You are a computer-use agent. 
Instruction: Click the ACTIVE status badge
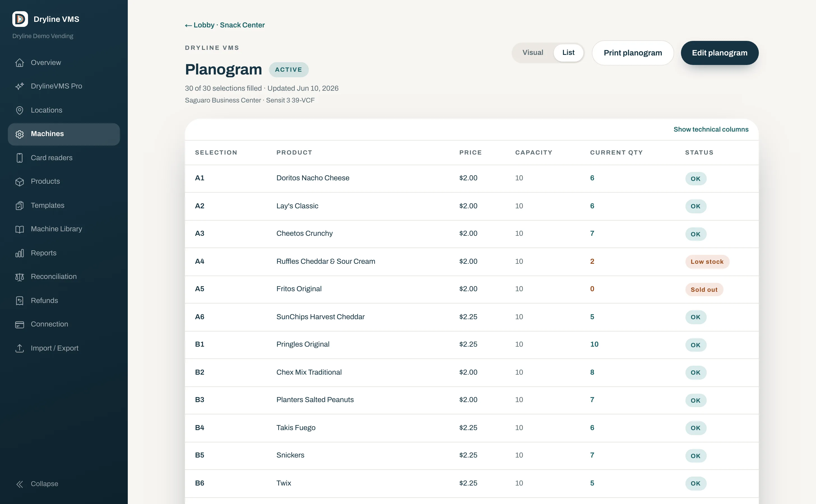289,70
